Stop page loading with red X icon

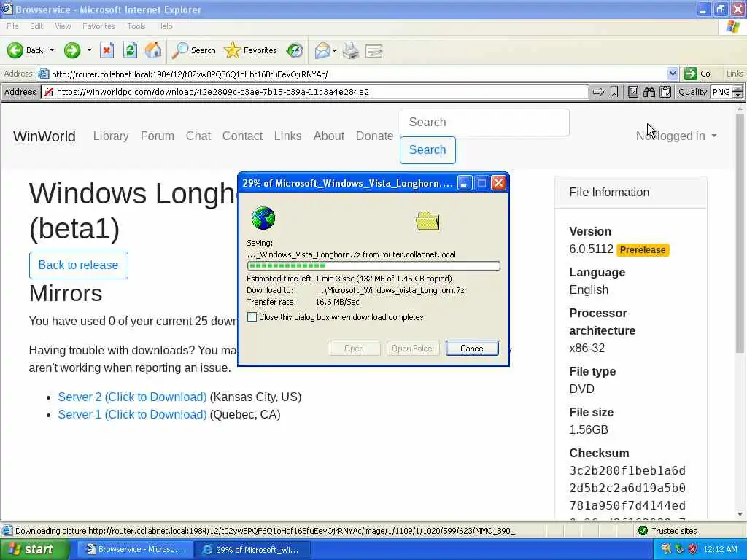107,50
